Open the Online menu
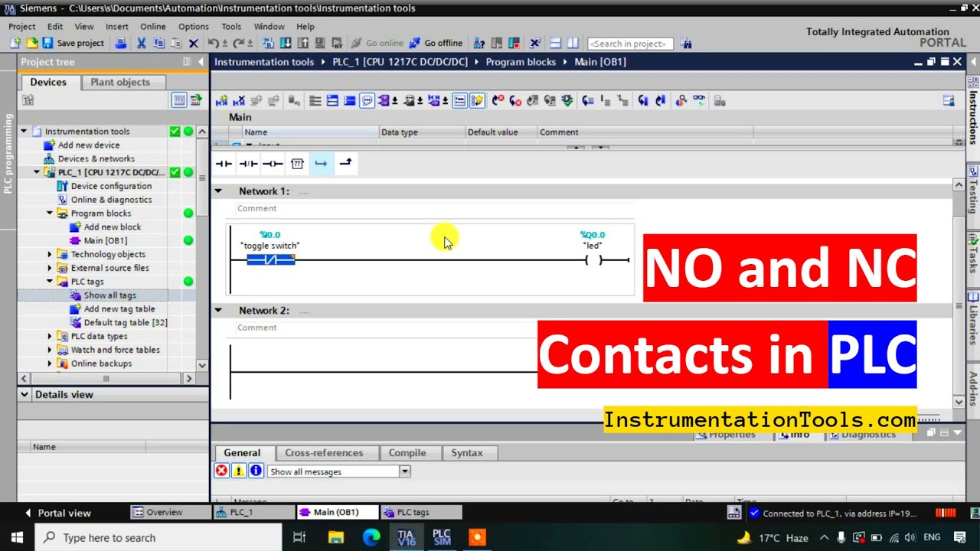 153,26
